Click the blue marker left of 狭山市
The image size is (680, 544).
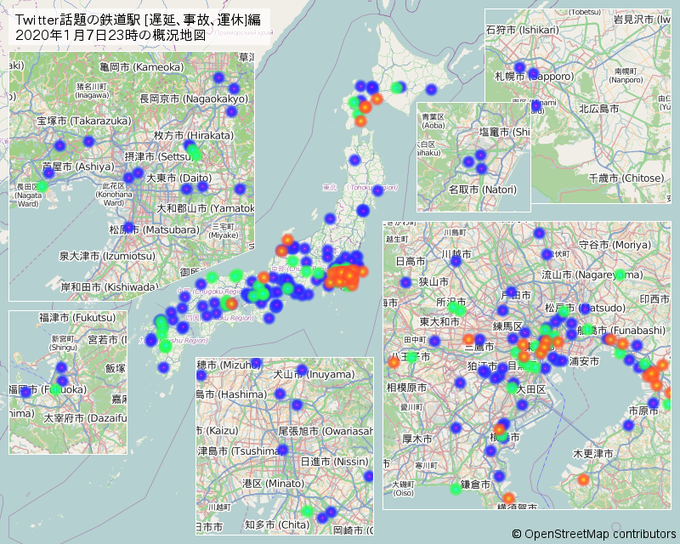[x=405, y=282]
